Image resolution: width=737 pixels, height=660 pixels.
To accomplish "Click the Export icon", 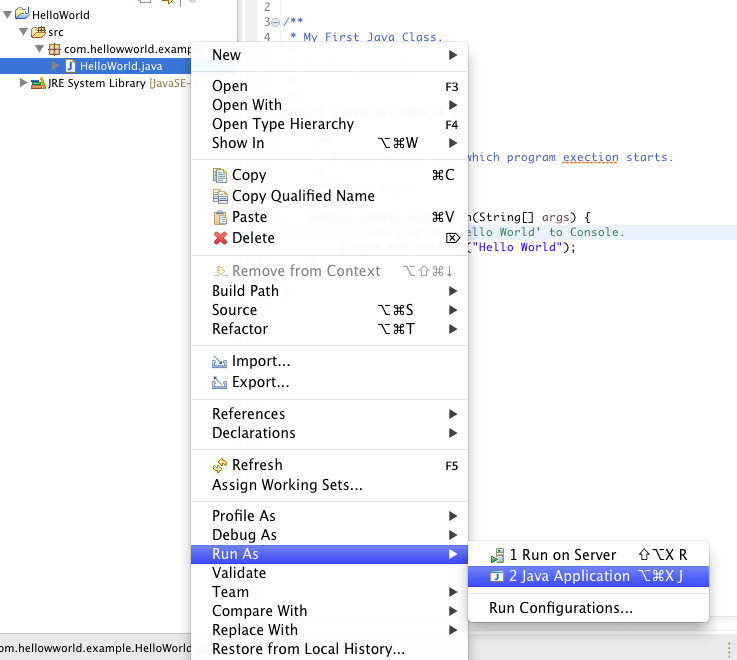I will coord(220,383).
